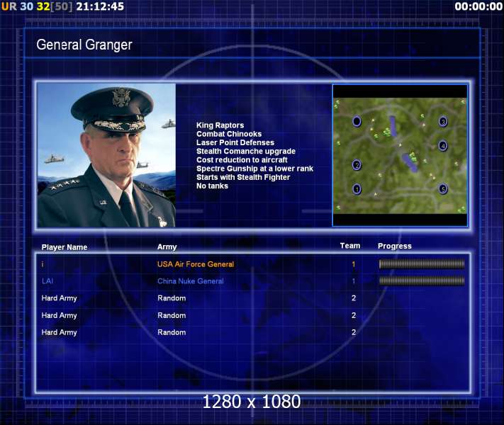The height and width of the screenshot is (425, 504).
Task: Click USA Air Force General army entry
Action: 196,264
